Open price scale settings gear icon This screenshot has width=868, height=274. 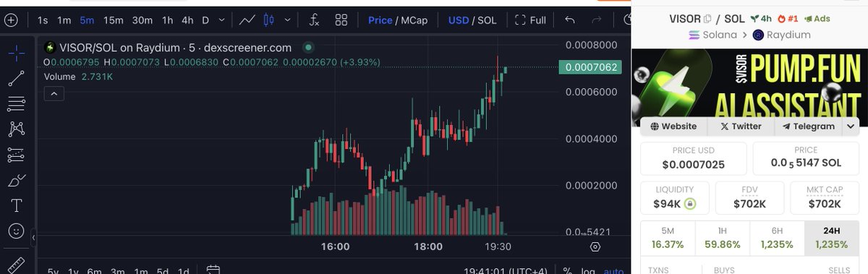(x=595, y=247)
